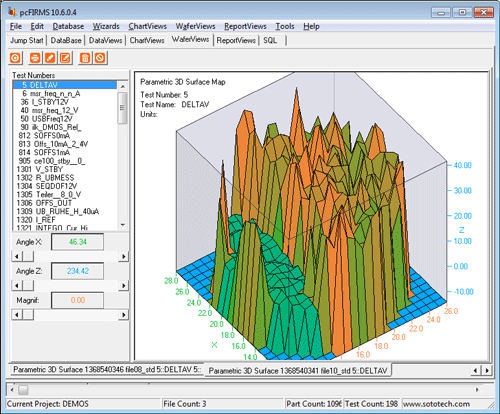Switch to the SQL tab
The height and width of the screenshot is (414, 500).
coord(270,40)
